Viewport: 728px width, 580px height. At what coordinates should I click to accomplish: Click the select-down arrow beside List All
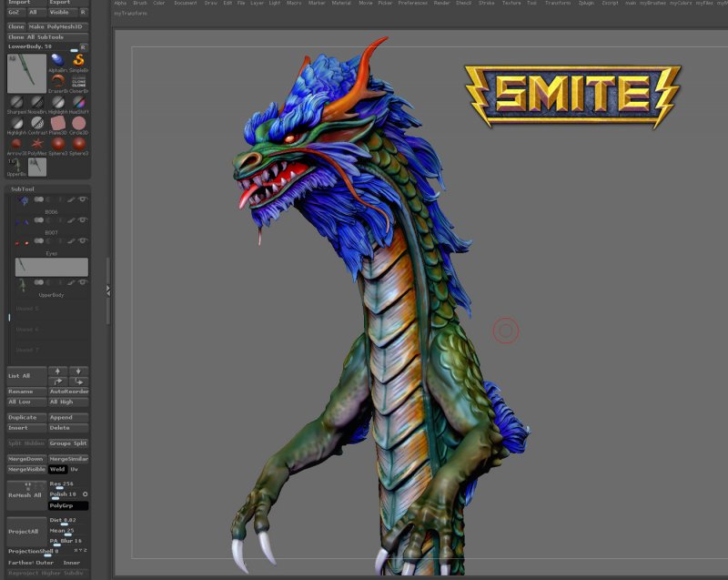tap(78, 371)
